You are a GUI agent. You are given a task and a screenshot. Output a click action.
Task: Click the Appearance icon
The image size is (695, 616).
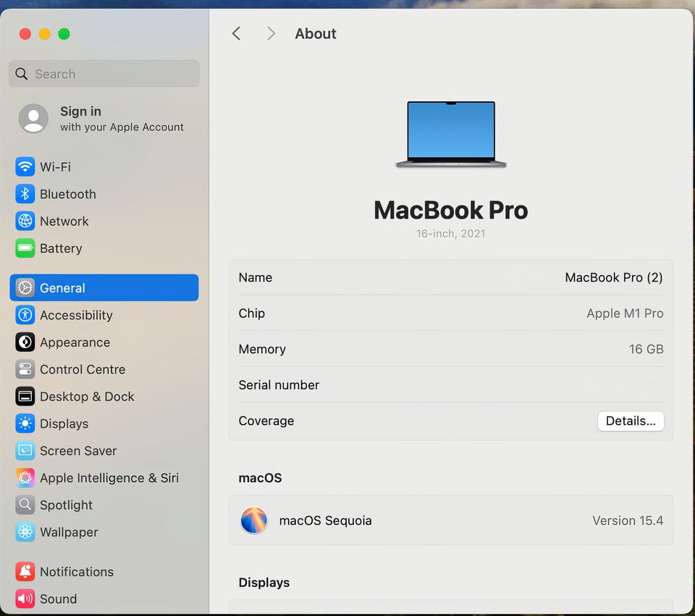click(x=25, y=342)
